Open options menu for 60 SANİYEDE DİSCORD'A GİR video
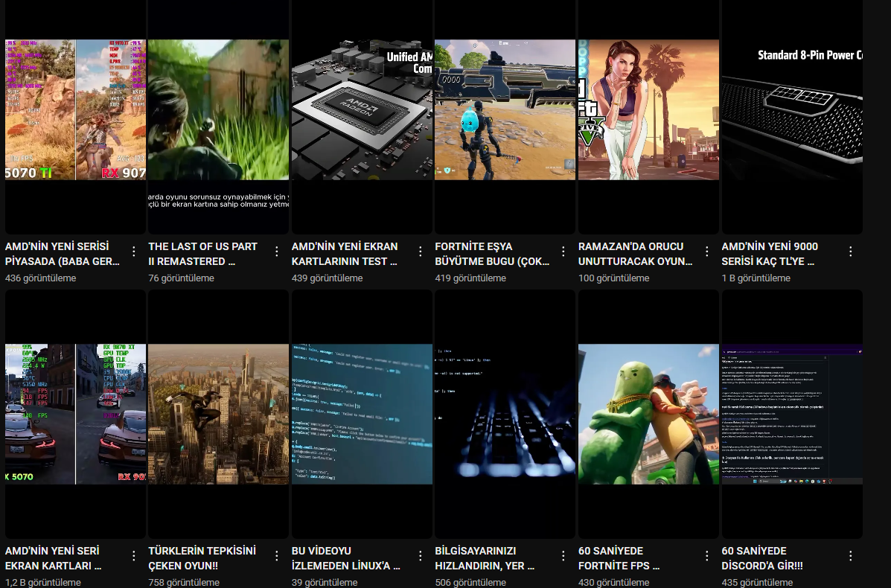 pos(851,555)
